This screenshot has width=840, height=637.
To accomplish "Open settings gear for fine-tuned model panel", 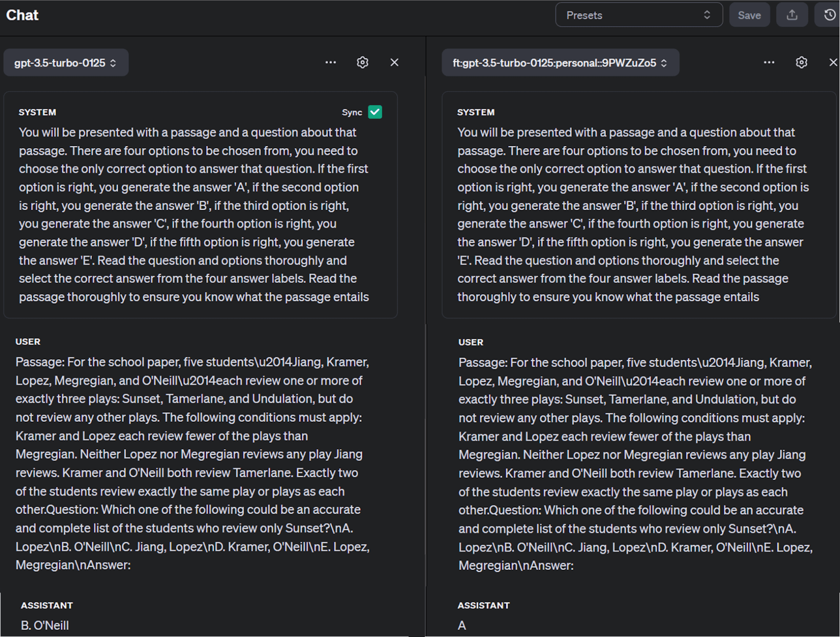I will [x=801, y=62].
